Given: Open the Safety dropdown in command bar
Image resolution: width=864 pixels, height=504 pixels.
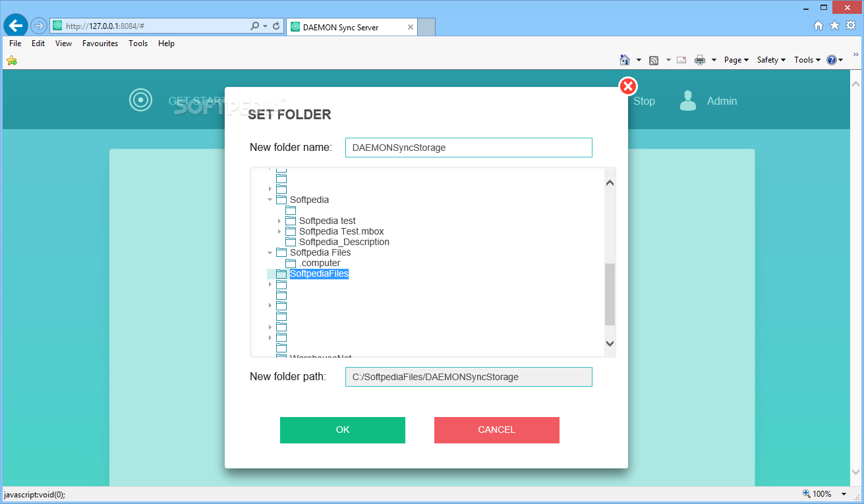Looking at the screenshot, I should pyautogui.click(x=771, y=60).
